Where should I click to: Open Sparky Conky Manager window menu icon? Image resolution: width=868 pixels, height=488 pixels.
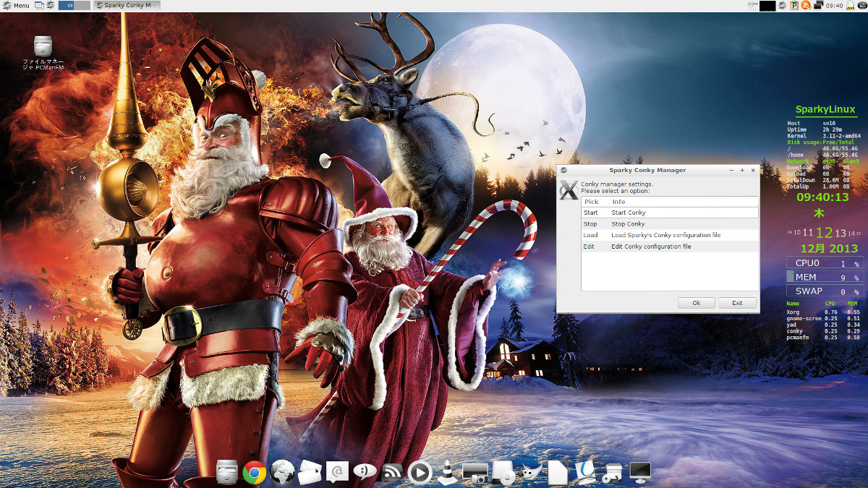(563, 170)
